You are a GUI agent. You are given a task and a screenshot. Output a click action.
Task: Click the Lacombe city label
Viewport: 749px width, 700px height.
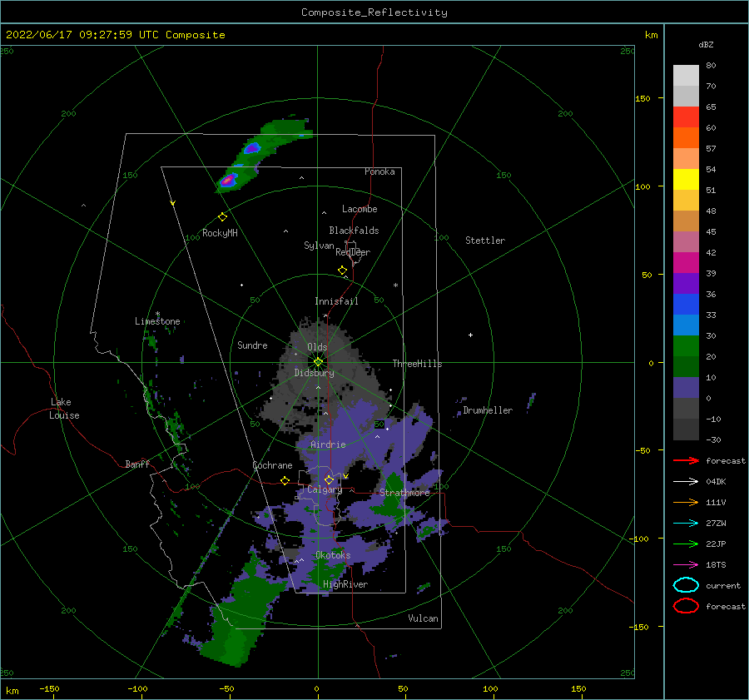coord(360,209)
